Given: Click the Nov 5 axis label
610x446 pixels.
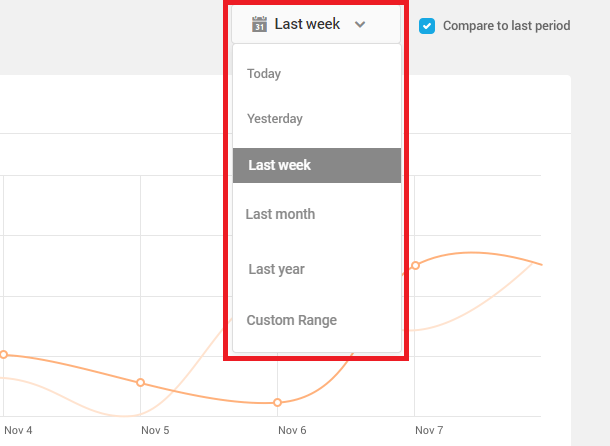Looking at the screenshot, I should click(x=155, y=430).
